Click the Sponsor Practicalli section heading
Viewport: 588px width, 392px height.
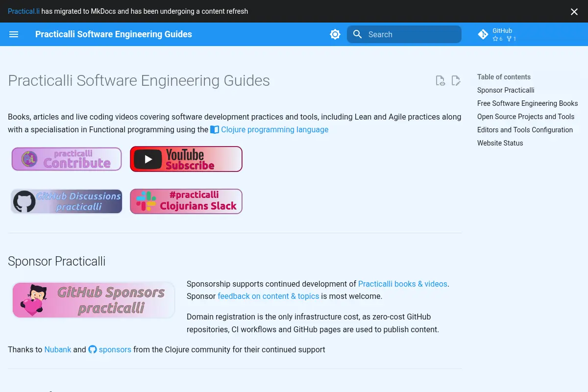[x=57, y=261]
